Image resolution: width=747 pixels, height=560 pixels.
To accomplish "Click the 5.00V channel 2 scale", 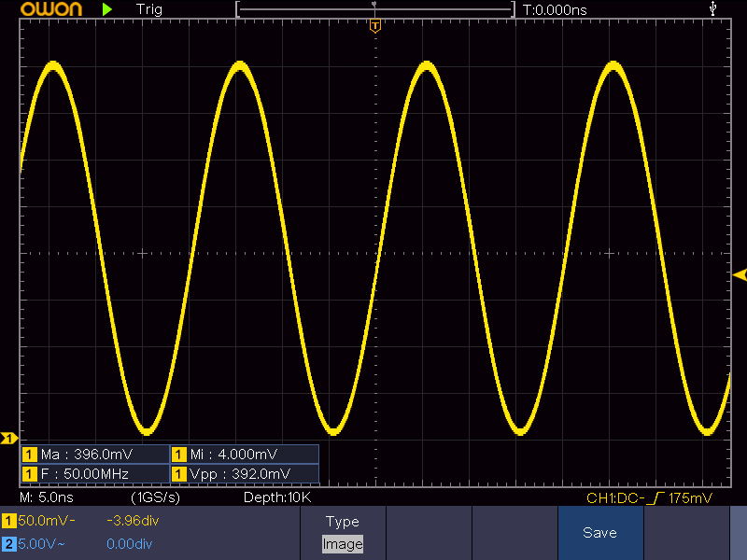I will pyautogui.click(x=41, y=544).
